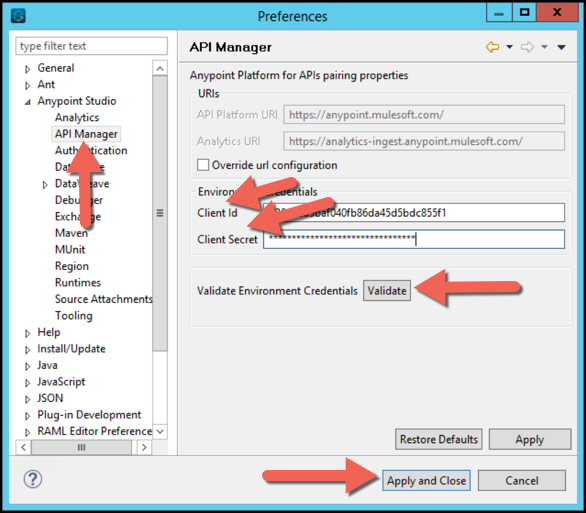This screenshot has height=513, width=586.
Task: Expand the RAML Editor Preference node
Action: pos(27,432)
